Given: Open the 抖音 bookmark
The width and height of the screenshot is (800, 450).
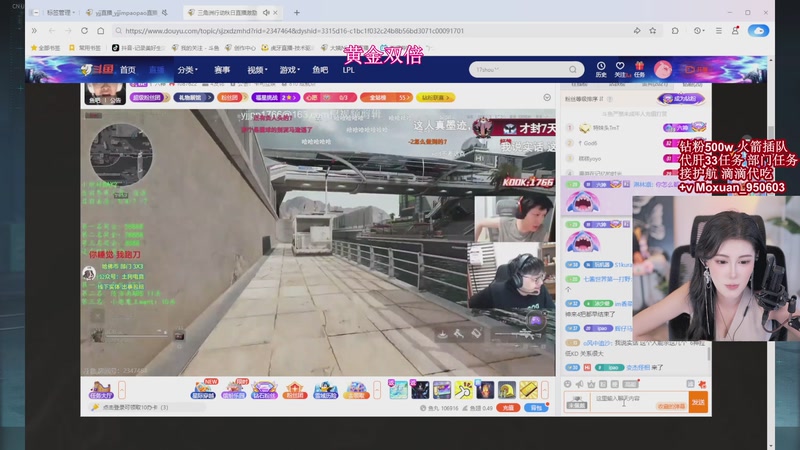Looking at the screenshot, I should (x=138, y=47).
